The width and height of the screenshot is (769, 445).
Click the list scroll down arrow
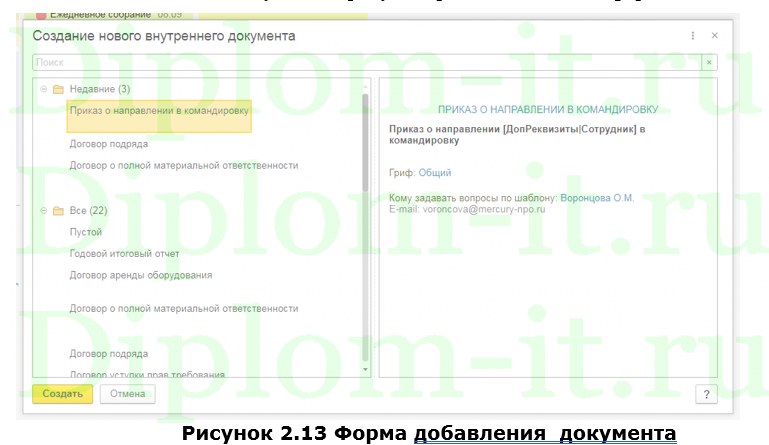point(365,369)
